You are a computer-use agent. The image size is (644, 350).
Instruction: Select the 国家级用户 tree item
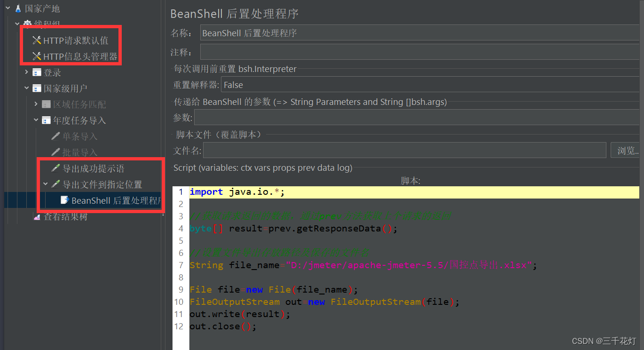coord(66,88)
